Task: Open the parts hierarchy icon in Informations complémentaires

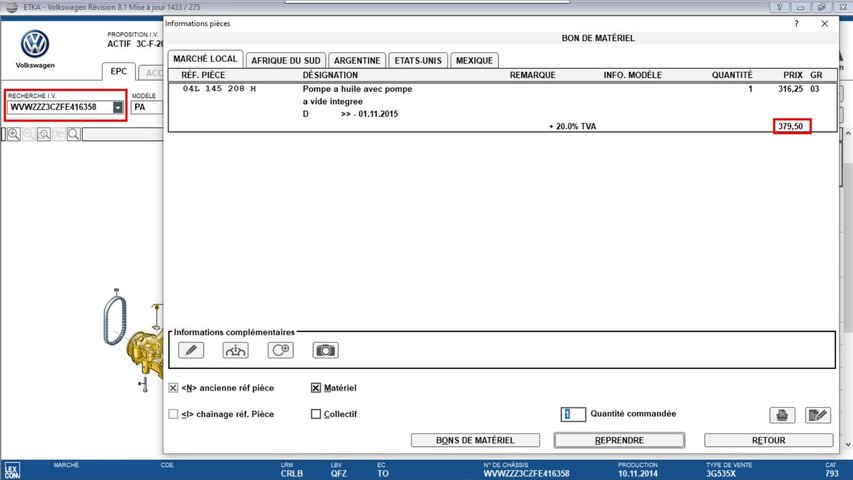Action: [x=236, y=350]
